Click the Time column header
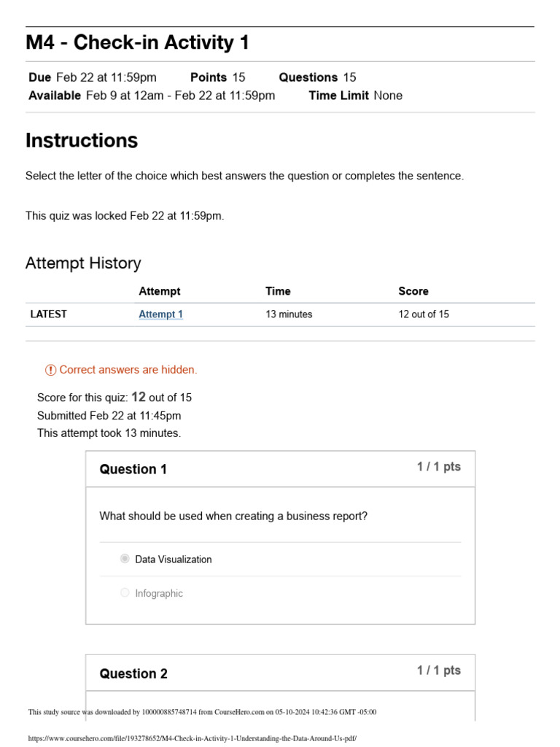The height and width of the screenshot is (747, 560). [x=278, y=291]
